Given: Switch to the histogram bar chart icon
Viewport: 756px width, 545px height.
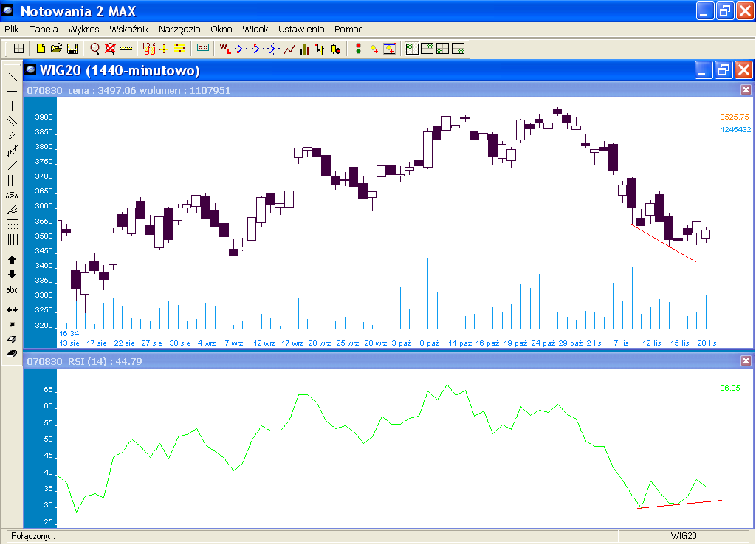Looking at the screenshot, I should click(x=305, y=48).
